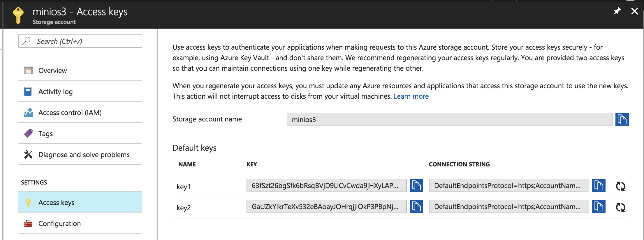Click the KEY column header

[x=252, y=164]
